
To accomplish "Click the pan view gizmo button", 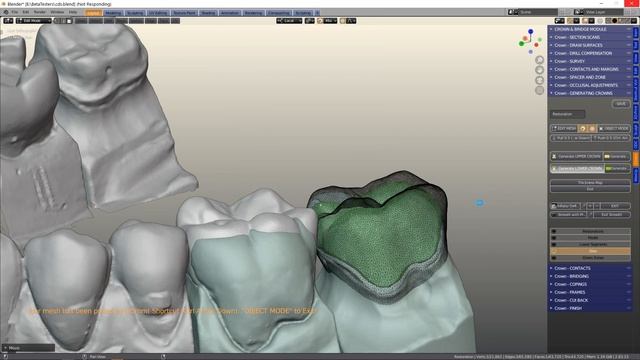I will click(x=540, y=70).
